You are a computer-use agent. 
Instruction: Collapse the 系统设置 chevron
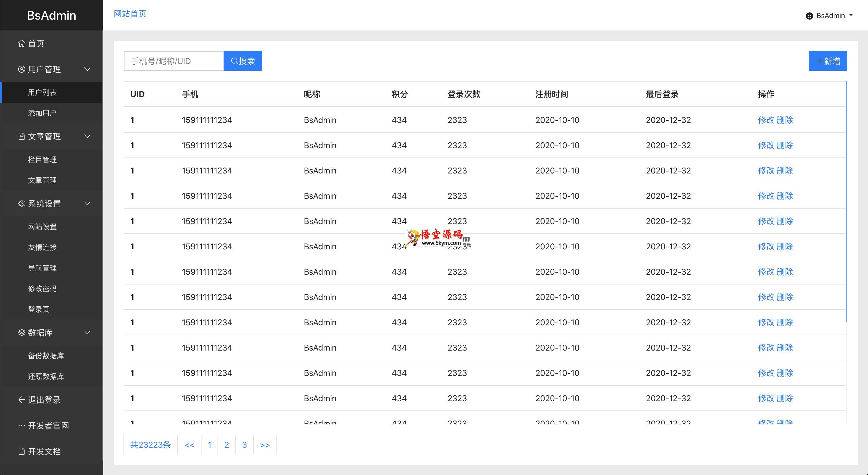[x=87, y=203]
